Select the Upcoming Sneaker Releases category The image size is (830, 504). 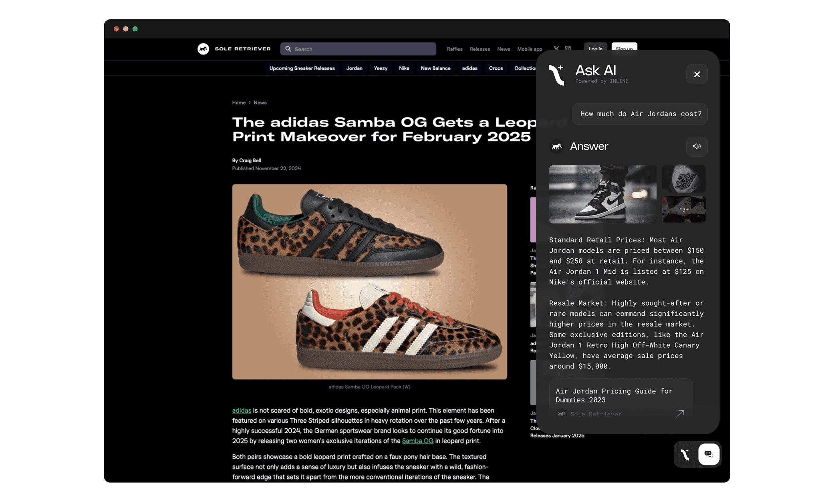(302, 68)
